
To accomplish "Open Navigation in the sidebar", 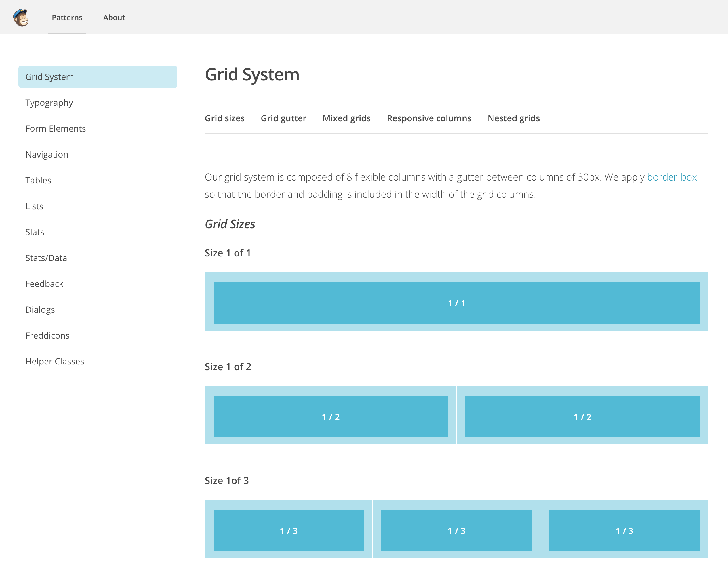I will (47, 154).
